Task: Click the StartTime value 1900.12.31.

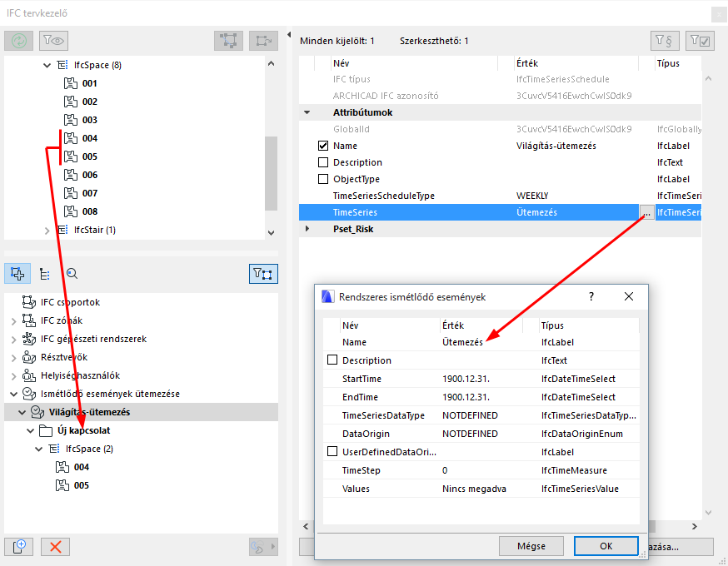Action: 466,379
